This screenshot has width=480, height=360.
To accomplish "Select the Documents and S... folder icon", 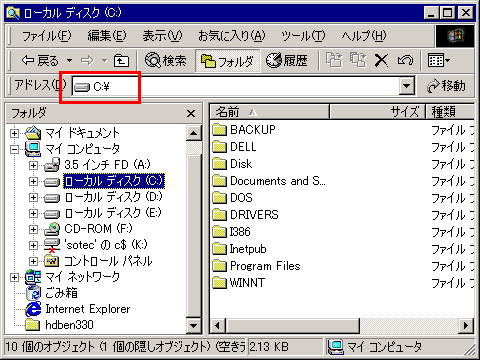I will pos(219,181).
